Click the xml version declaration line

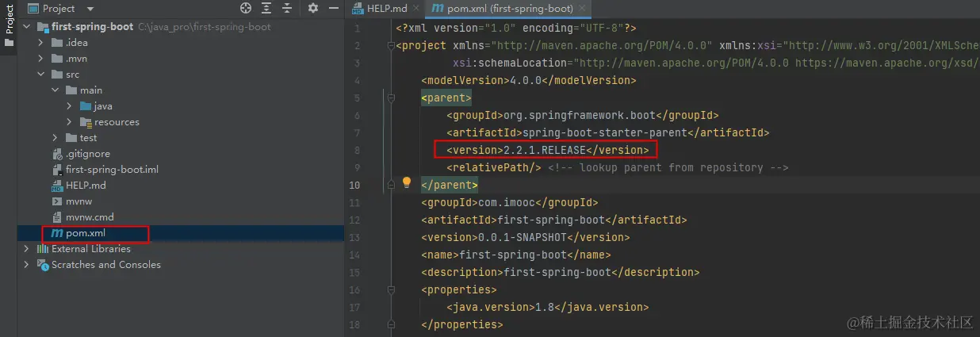(516, 29)
